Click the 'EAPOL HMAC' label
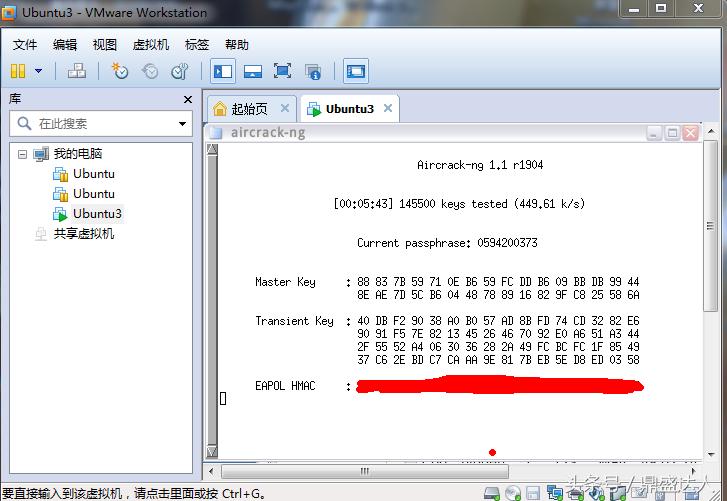 [285, 386]
